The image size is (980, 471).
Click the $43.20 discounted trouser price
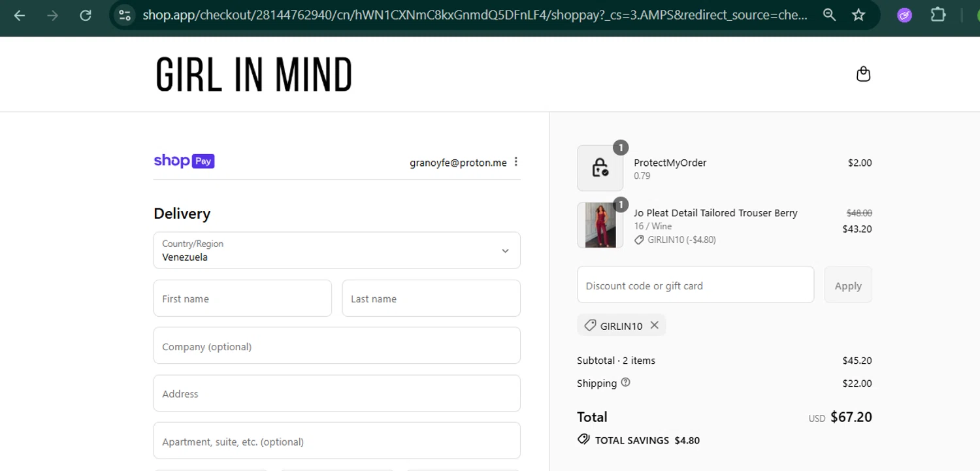(857, 229)
